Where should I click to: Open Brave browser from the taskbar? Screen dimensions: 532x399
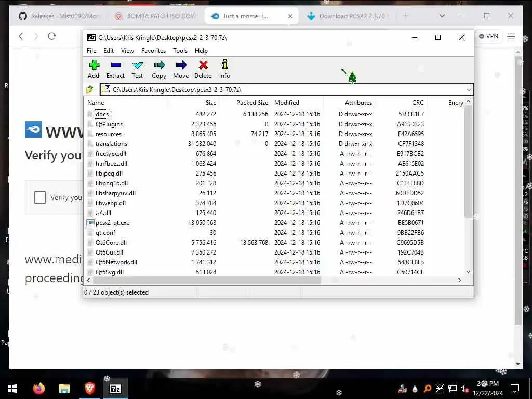click(89, 389)
